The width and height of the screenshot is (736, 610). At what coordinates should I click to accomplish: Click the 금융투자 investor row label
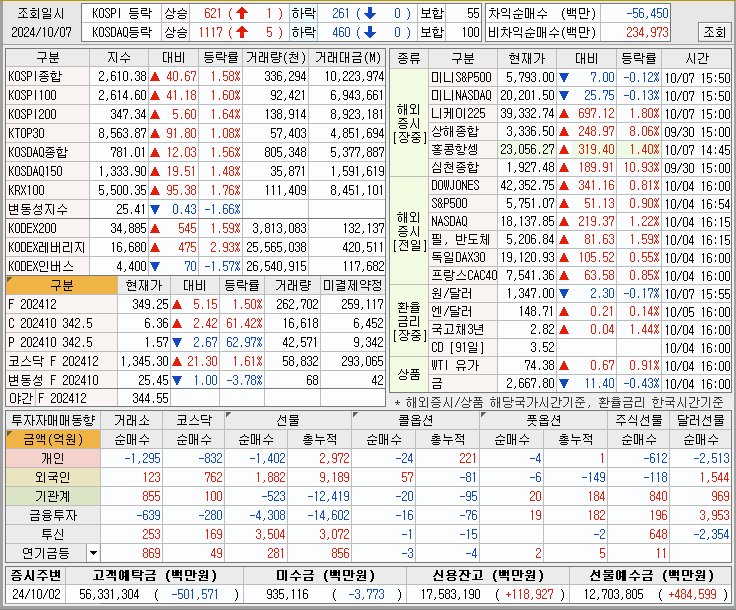pos(53,516)
